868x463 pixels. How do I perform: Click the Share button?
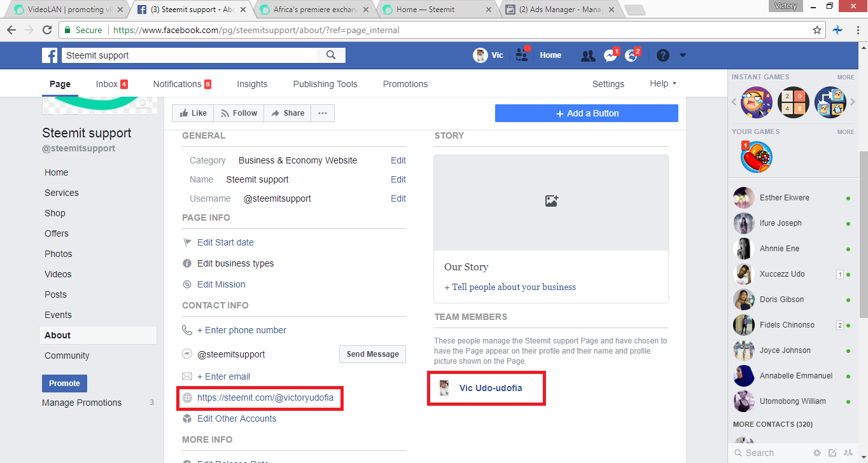click(x=288, y=113)
